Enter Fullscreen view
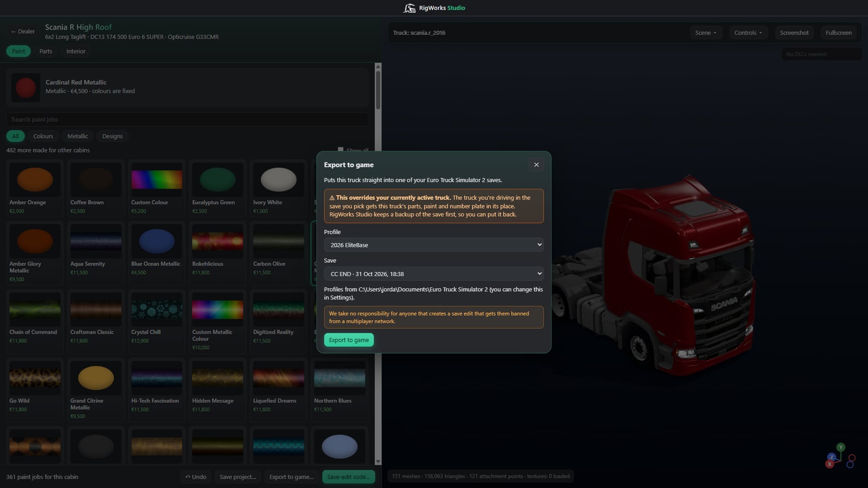The height and width of the screenshot is (488, 868). [x=839, y=33]
